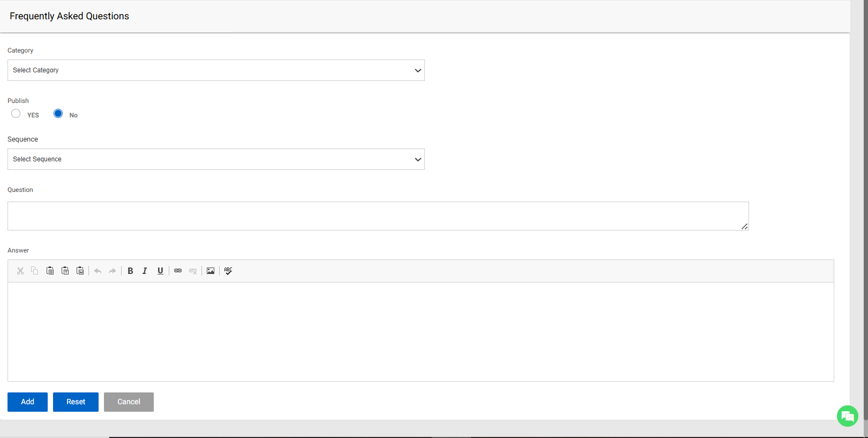Click inside the Answer editor text area

[421, 331]
